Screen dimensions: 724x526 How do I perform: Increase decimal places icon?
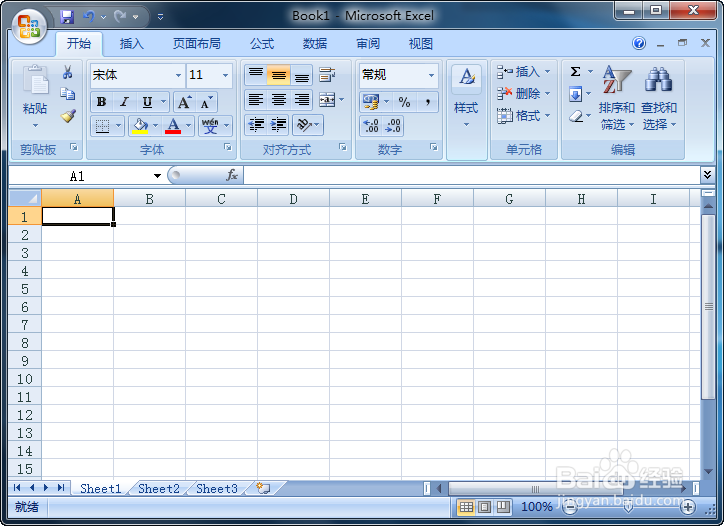pyautogui.click(x=371, y=126)
